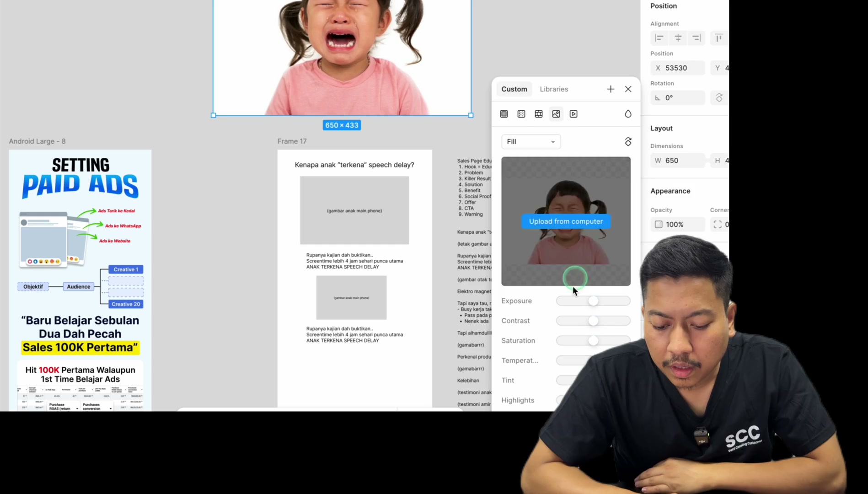Click the Opacity field showing 100%

[x=677, y=225]
